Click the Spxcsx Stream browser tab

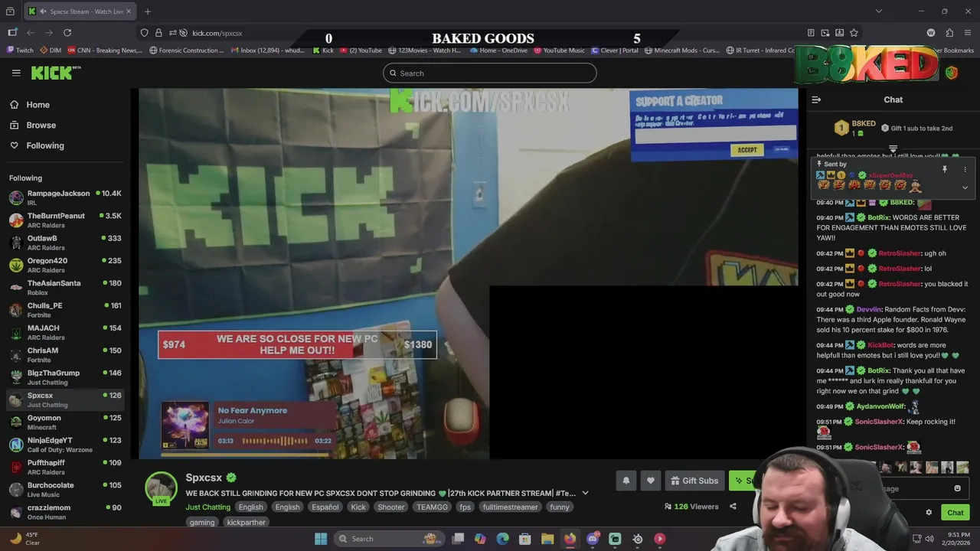click(80, 11)
